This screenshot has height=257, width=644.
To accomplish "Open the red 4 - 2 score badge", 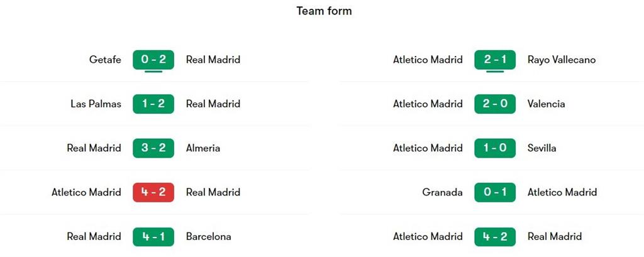I will (x=153, y=192).
